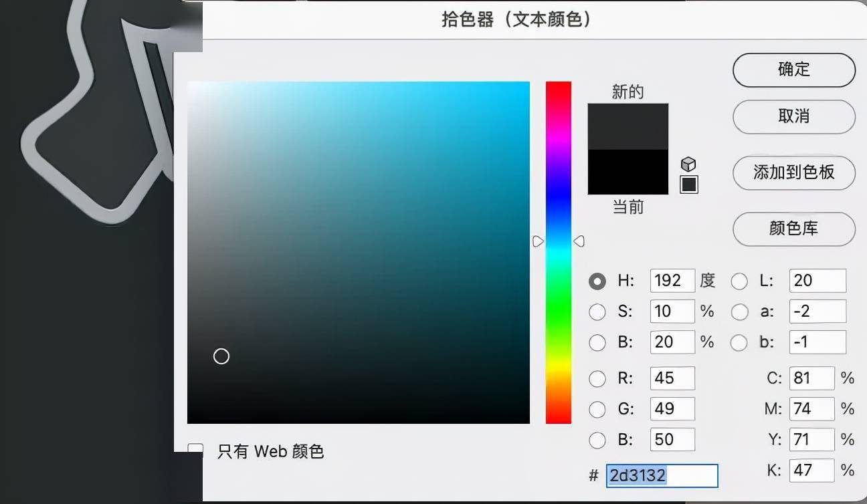Image resolution: width=867 pixels, height=504 pixels.
Task: Click the 当前 current color swatch
Action: pyautogui.click(x=628, y=172)
